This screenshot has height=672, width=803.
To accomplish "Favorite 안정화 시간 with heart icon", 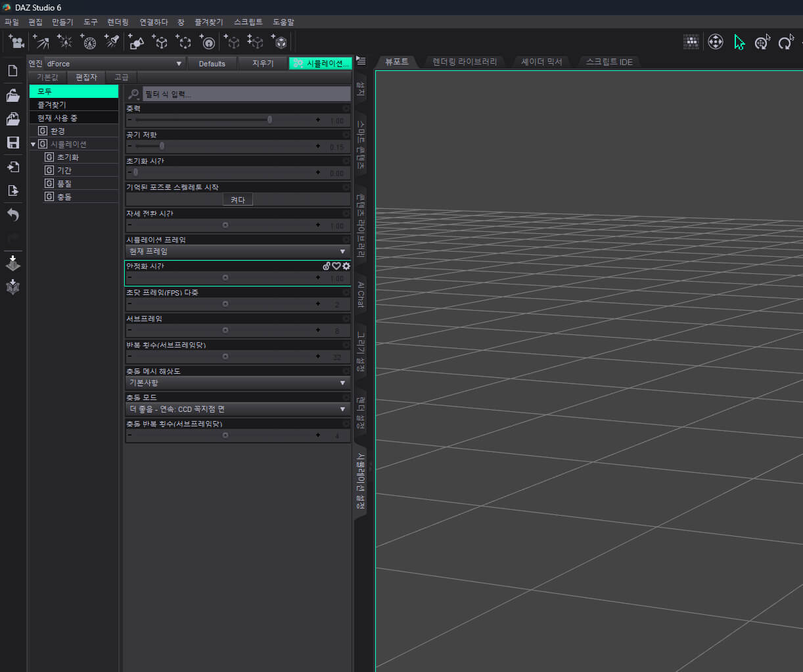I will coord(336,266).
